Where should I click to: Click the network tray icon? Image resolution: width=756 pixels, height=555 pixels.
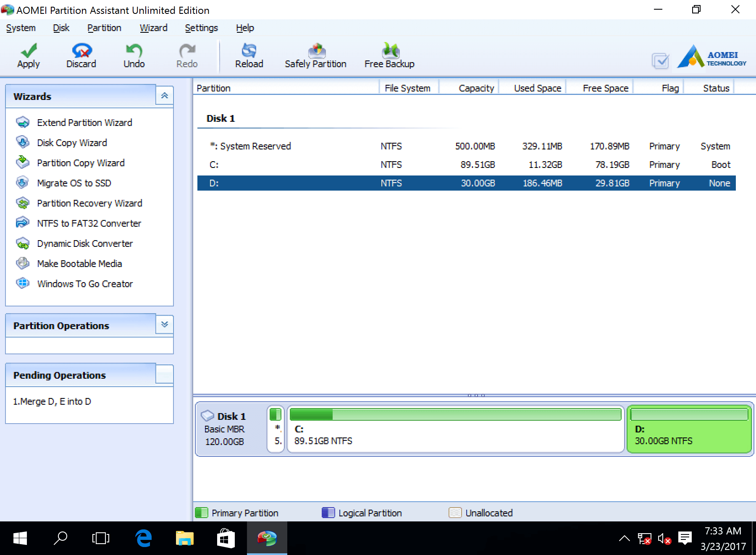644,538
